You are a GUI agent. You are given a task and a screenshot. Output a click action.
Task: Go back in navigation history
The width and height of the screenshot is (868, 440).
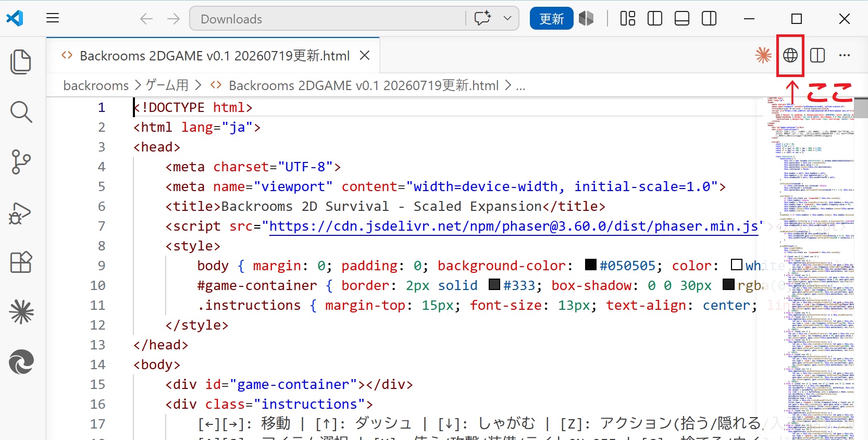[x=146, y=19]
